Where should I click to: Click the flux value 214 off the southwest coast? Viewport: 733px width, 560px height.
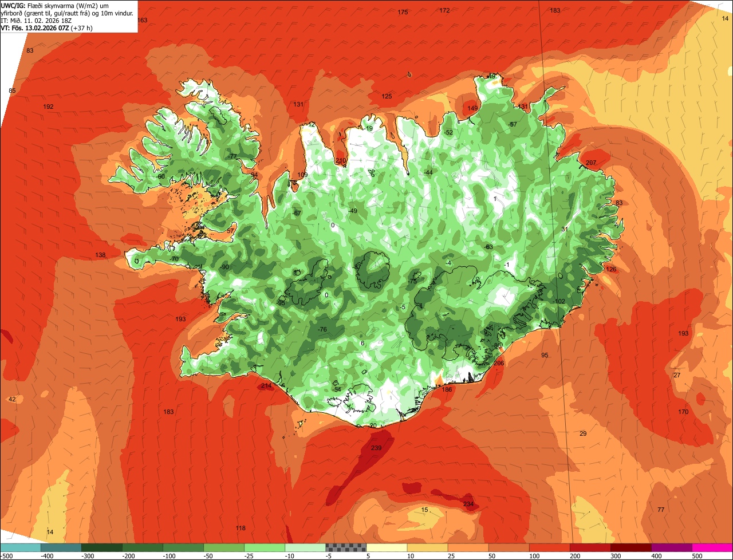(266, 386)
